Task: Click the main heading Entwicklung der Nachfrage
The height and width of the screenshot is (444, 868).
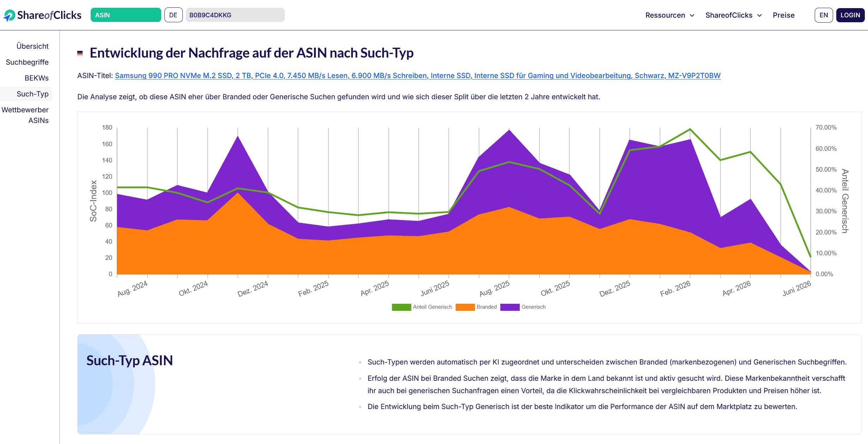Action: click(x=252, y=53)
